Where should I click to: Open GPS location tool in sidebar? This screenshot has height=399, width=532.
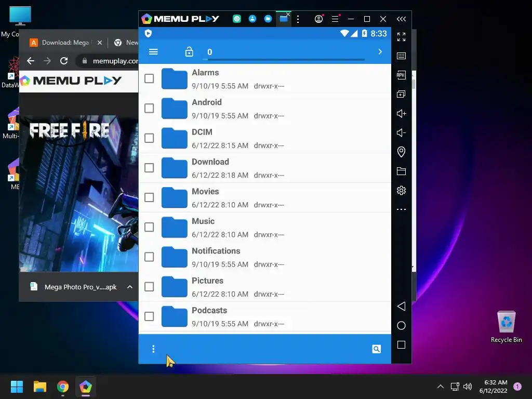click(x=401, y=152)
